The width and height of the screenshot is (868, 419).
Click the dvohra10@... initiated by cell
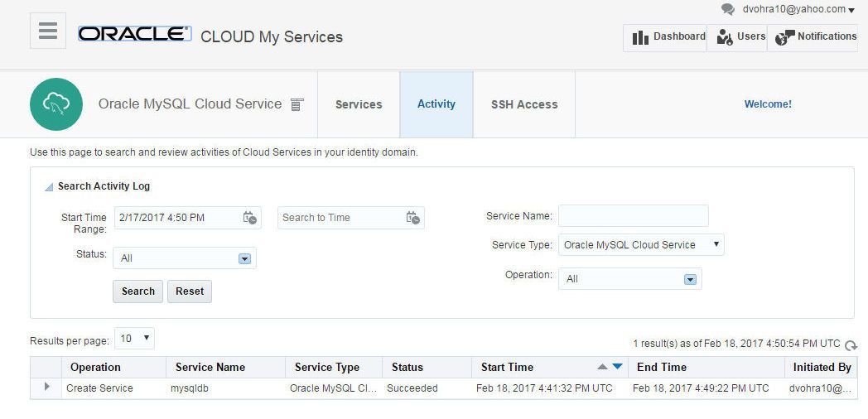821,388
